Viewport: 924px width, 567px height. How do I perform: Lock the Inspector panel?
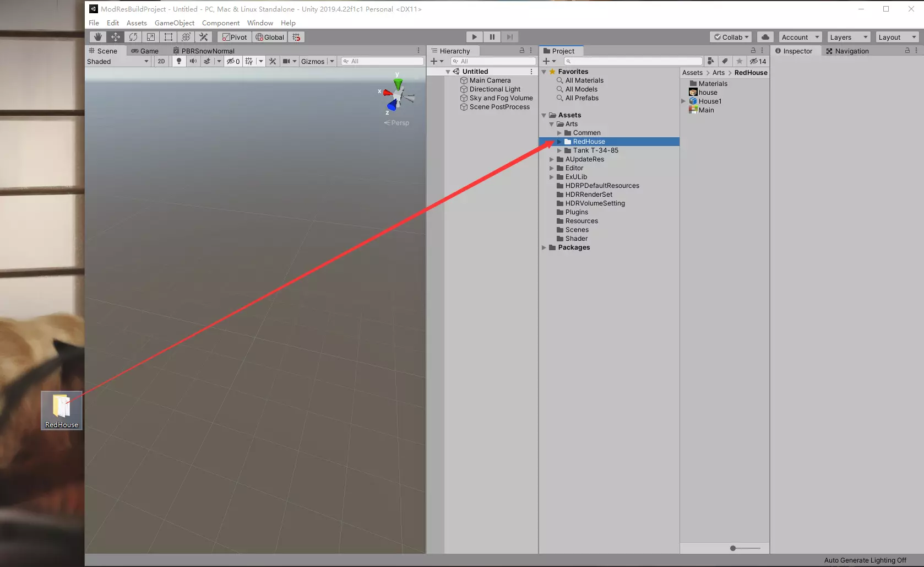click(907, 51)
